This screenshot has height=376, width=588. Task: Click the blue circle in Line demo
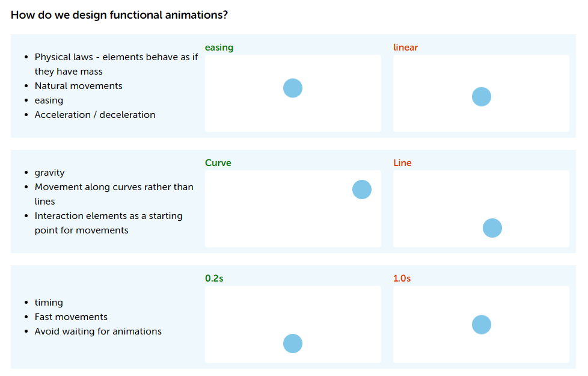pos(492,228)
